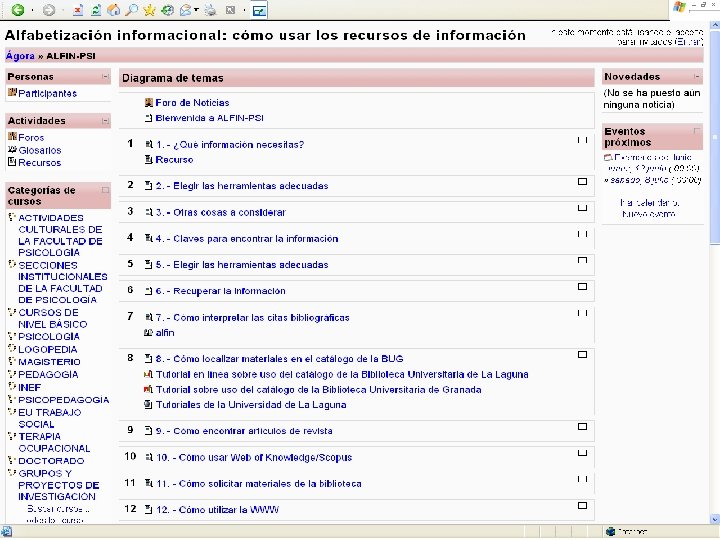Viewport: 720px width, 540px height.
Task: Show only topic 4 via its box icon
Action: click(x=582, y=234)
